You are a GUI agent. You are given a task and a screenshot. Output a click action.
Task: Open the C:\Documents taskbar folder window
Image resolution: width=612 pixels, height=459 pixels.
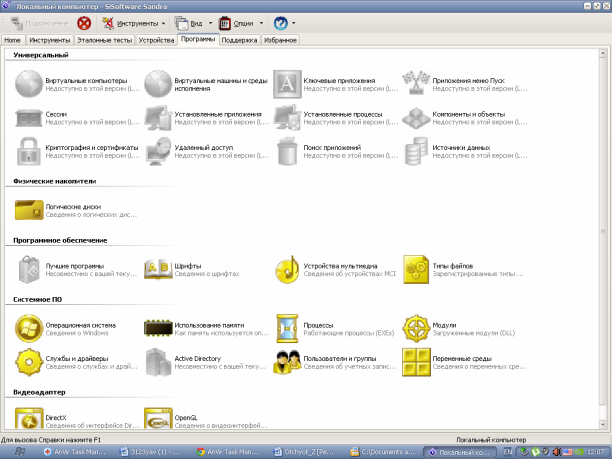(383, 452)
